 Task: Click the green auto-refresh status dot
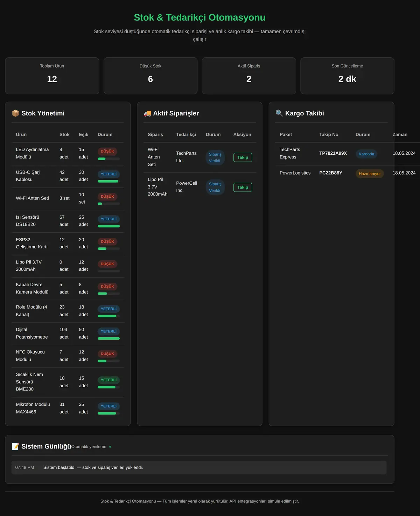coord(110,447)
